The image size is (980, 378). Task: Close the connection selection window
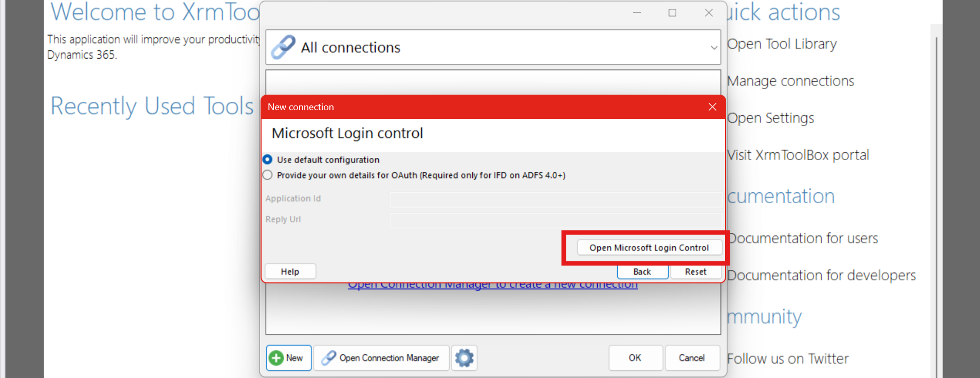709,13
